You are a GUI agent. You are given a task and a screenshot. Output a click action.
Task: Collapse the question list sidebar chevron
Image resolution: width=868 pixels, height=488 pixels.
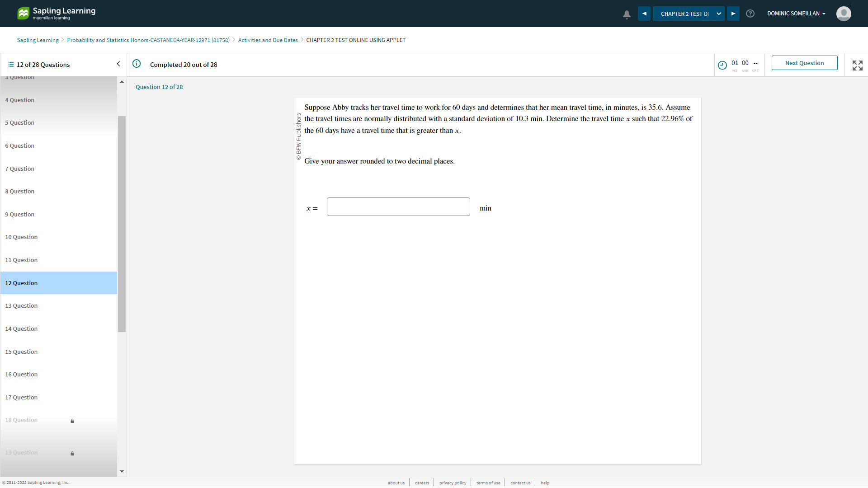tap(118, 64)
